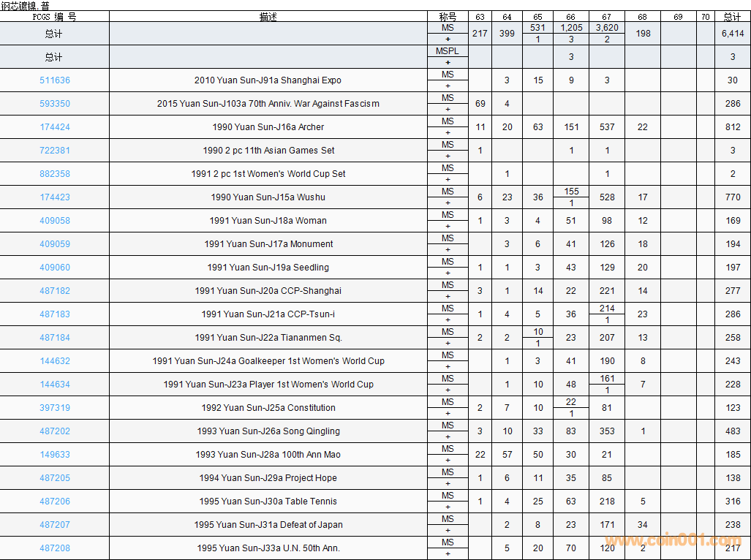The height and width of the screenshot is (560, 751).
Task: Follow the 409059 Monument link
Action: click(x=55, y=244)
